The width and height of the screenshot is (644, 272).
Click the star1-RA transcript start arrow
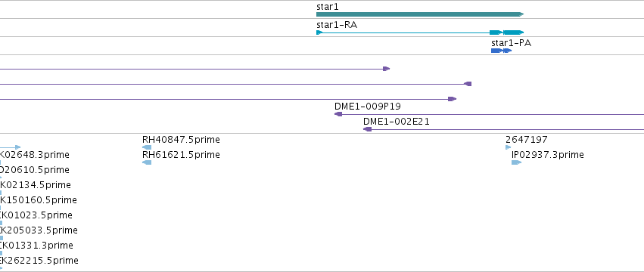coord(319,32)
